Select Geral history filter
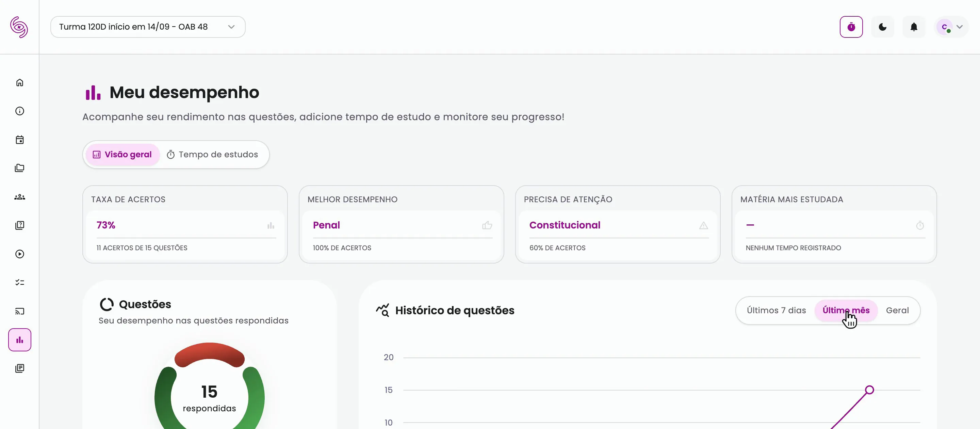This screenshot has width=980, height=429. coord(897,310)
